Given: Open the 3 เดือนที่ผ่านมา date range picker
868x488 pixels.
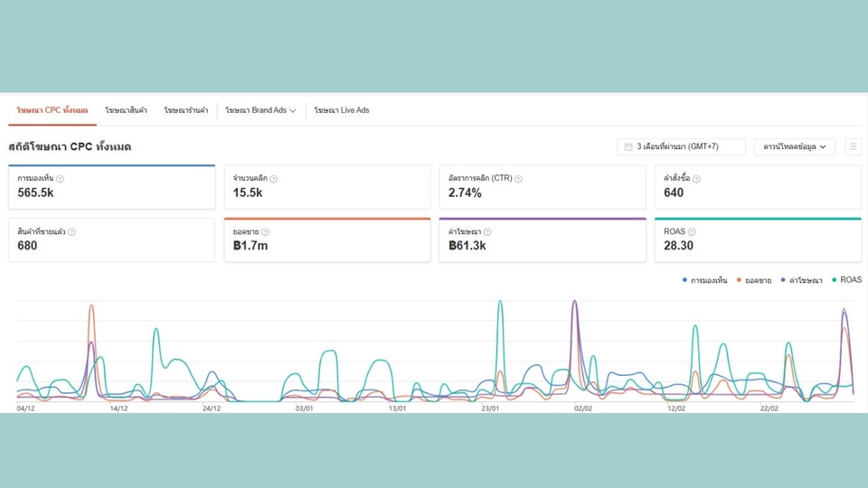Looking at the screenshot, I should click(x=681, y=146).
